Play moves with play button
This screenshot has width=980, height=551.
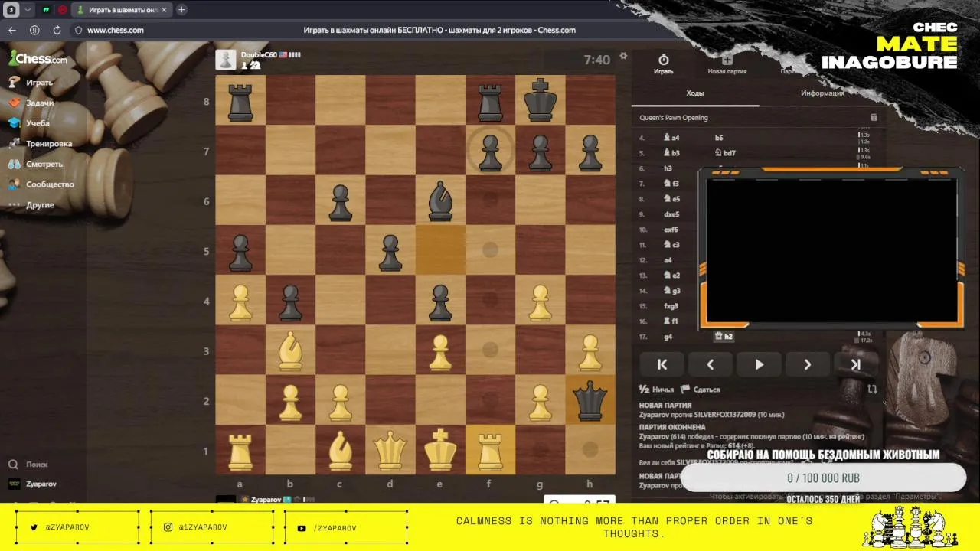click(x=759, y=365)
